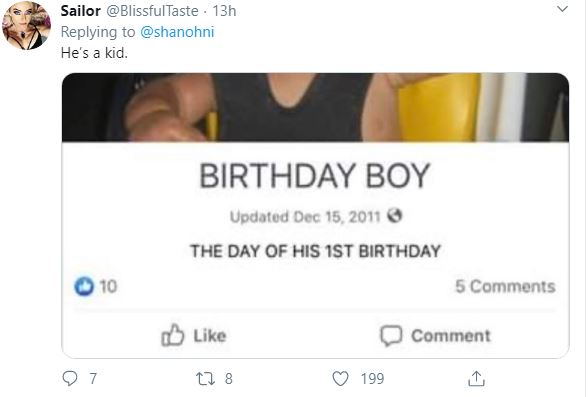Click the 8 retweets count
This screenshot has width=588, height=397.
point(229,379)
